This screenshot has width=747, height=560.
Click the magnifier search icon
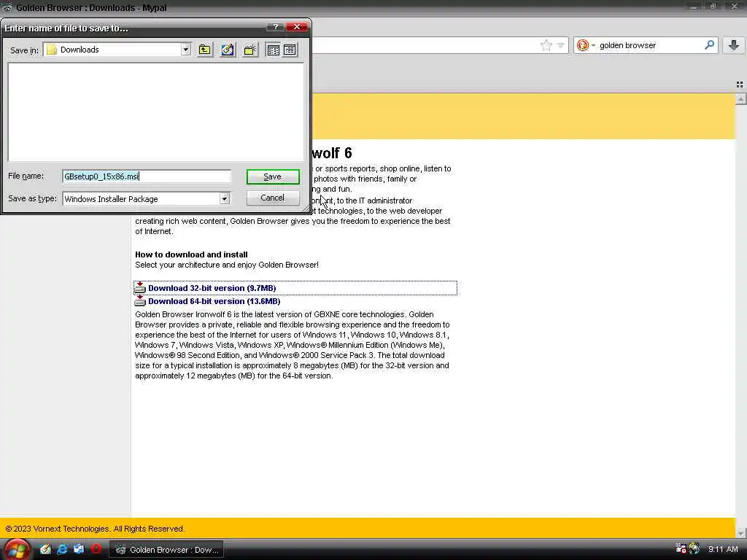pos(709,45)
